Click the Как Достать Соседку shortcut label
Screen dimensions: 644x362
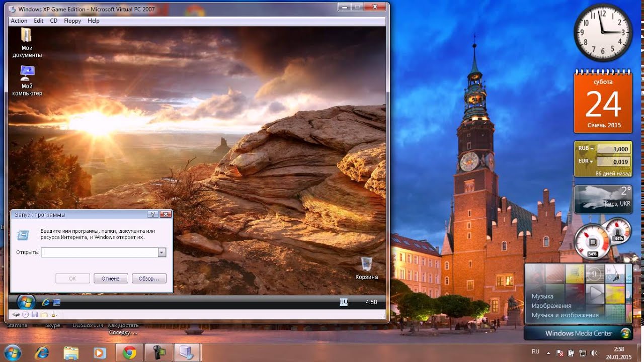click(x=123, y=329)
